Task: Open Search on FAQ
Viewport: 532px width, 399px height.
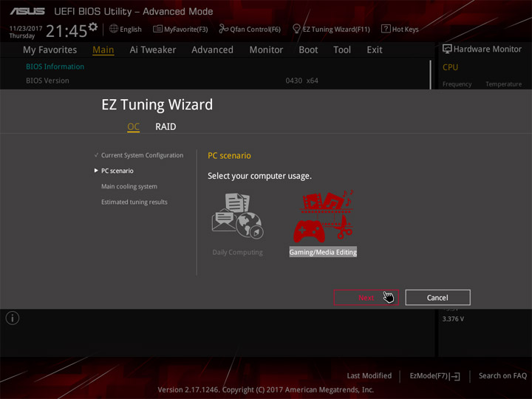Action: [x=502, y=376]
